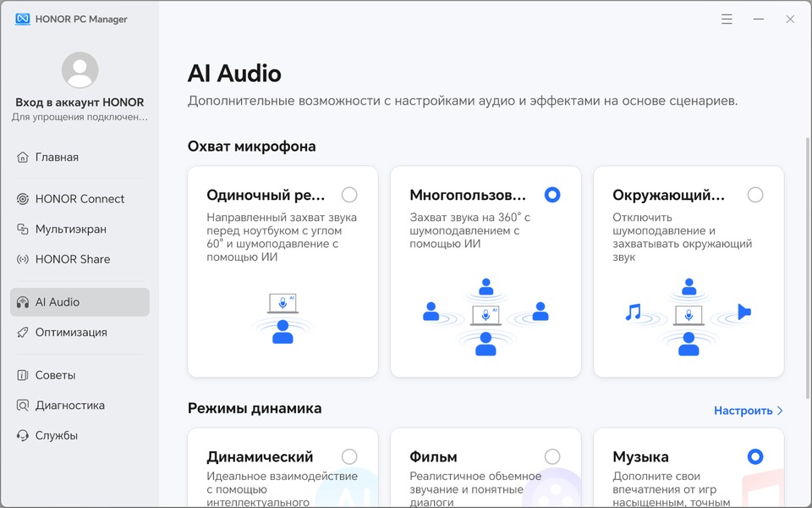Click description text Захват звука на 360°
Screen dimensions: 812x508
click(x=469, y=230)
